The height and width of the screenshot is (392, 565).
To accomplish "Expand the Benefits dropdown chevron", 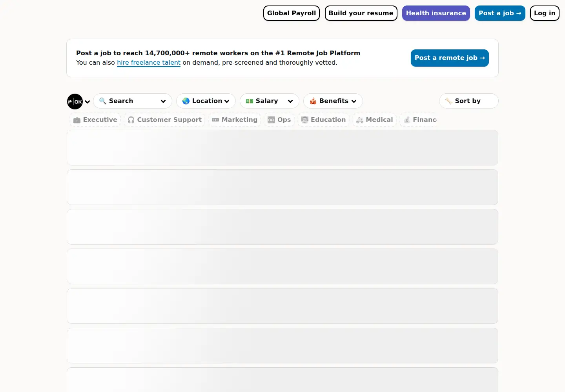I will [x=354, y=101].
